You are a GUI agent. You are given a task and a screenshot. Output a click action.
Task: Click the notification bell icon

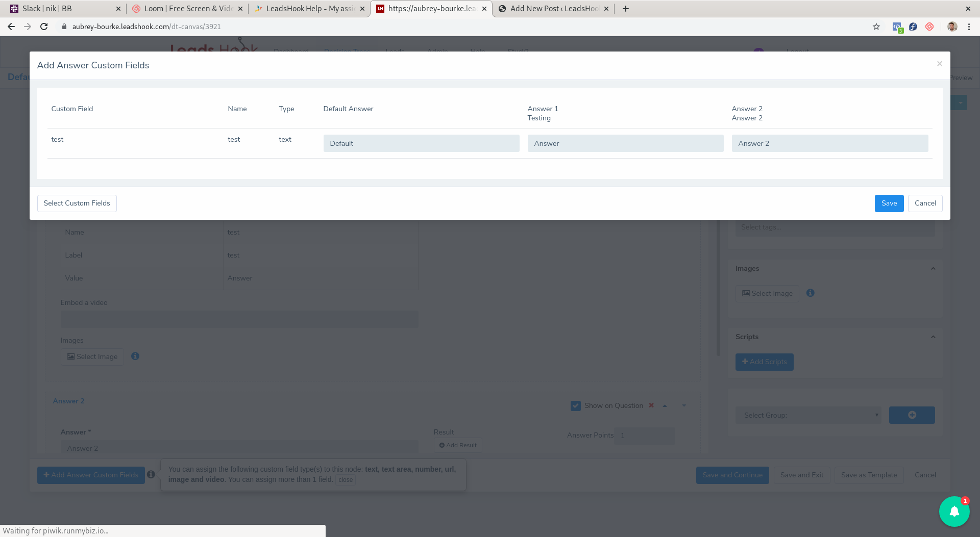click(x=954, y=512)
